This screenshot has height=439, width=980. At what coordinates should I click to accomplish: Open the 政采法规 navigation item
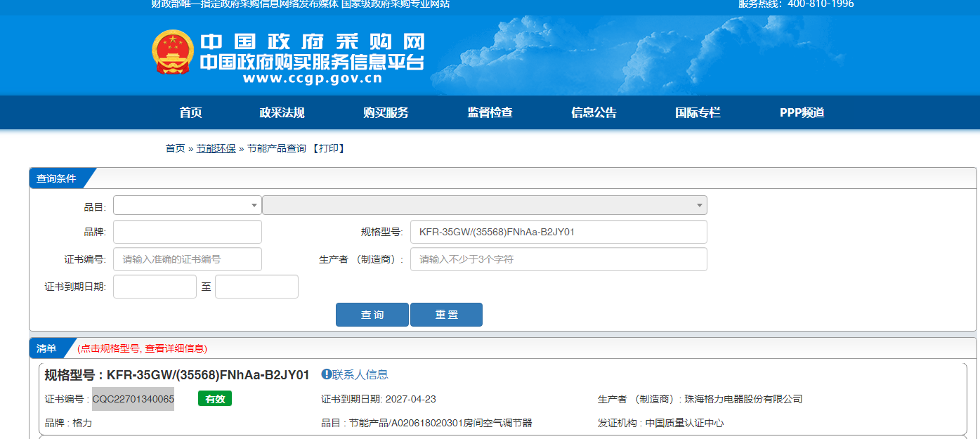282,112
